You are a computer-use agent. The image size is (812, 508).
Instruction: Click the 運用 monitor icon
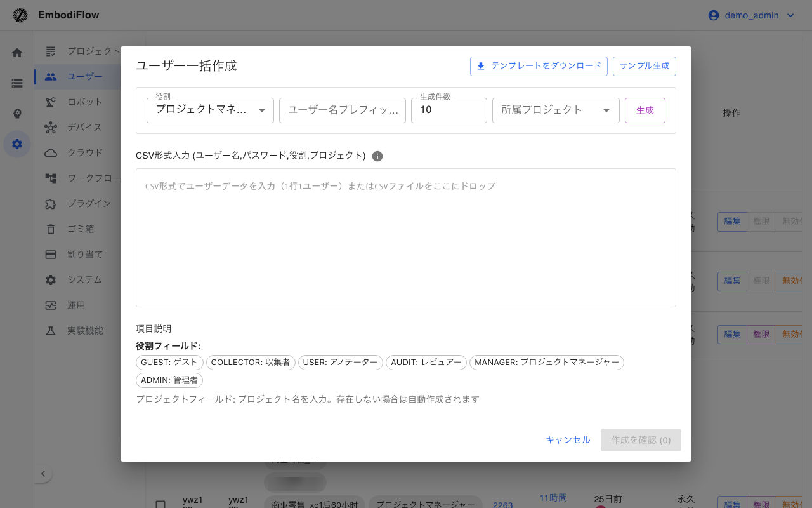point(51,305)
